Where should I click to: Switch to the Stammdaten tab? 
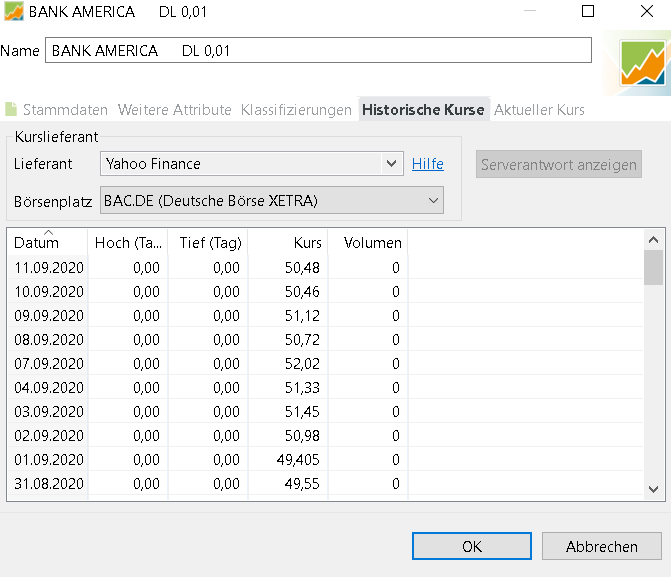click(66, 110)
